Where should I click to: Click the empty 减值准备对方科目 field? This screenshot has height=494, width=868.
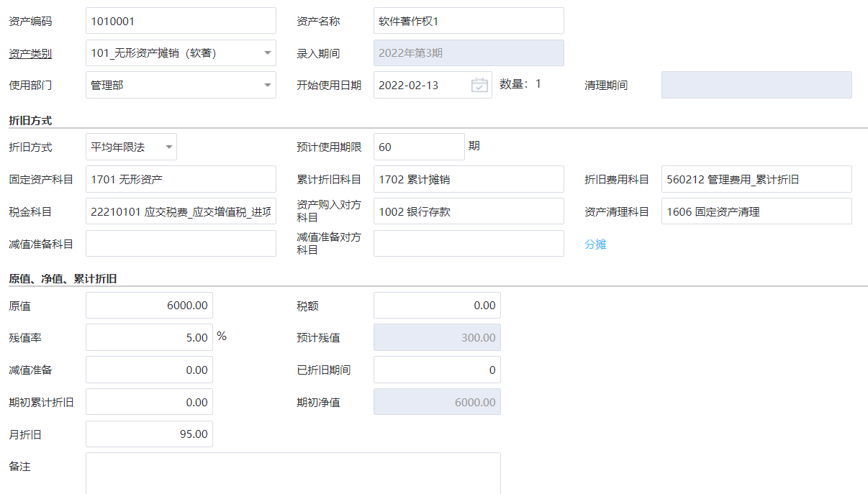pyautogui.click(x=469, y=244)
